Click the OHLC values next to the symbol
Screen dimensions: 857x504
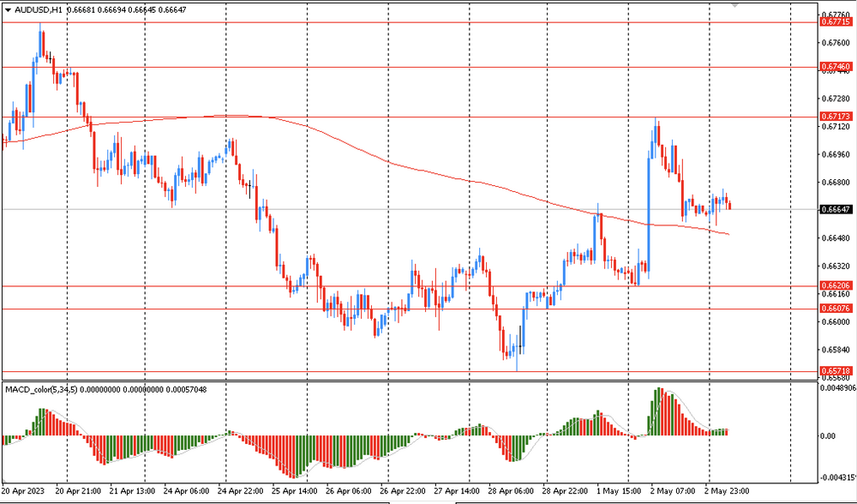point(128,9)
